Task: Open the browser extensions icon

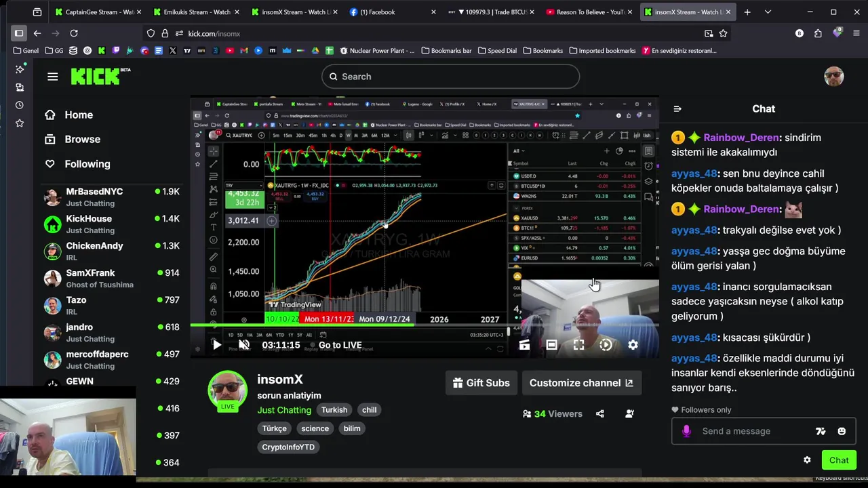Action: (x=818, y=33)
